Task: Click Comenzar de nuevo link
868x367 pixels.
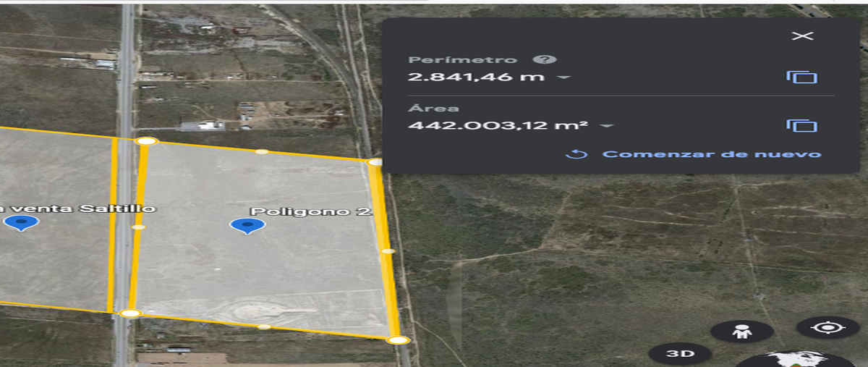Action: (712, 154)
